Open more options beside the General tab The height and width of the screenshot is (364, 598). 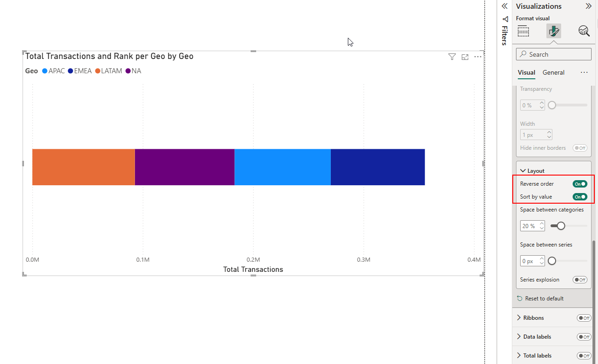(x=584, y=72)
